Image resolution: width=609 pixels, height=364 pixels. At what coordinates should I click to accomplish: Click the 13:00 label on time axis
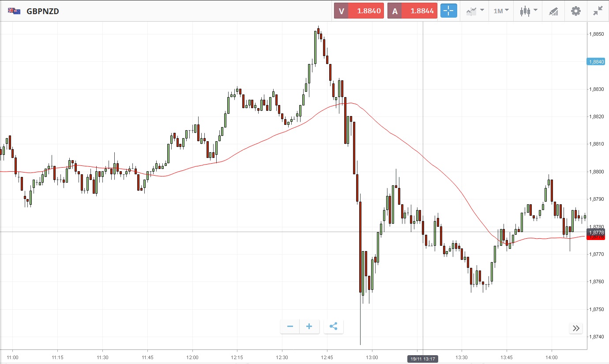point(372,357)
